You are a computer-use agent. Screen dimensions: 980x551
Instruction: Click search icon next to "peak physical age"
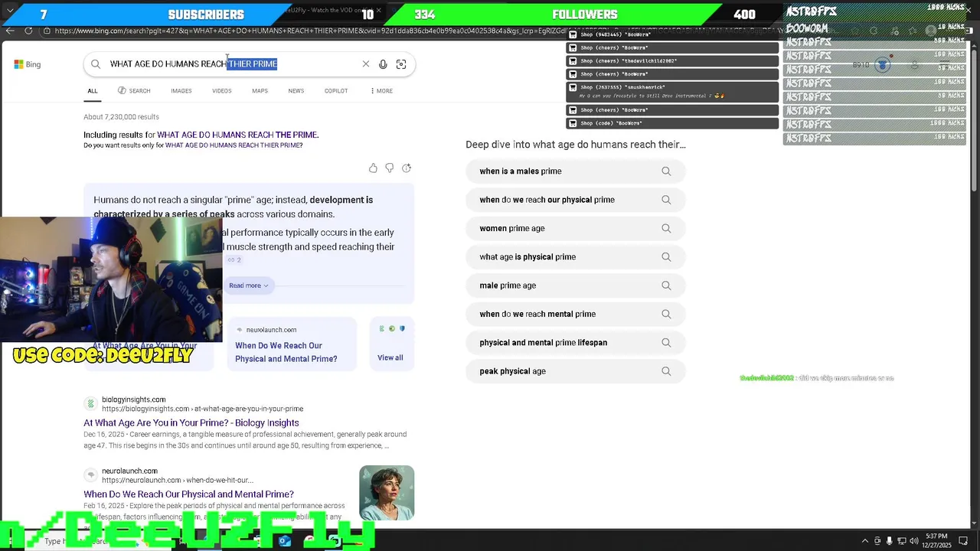[666, 371]
